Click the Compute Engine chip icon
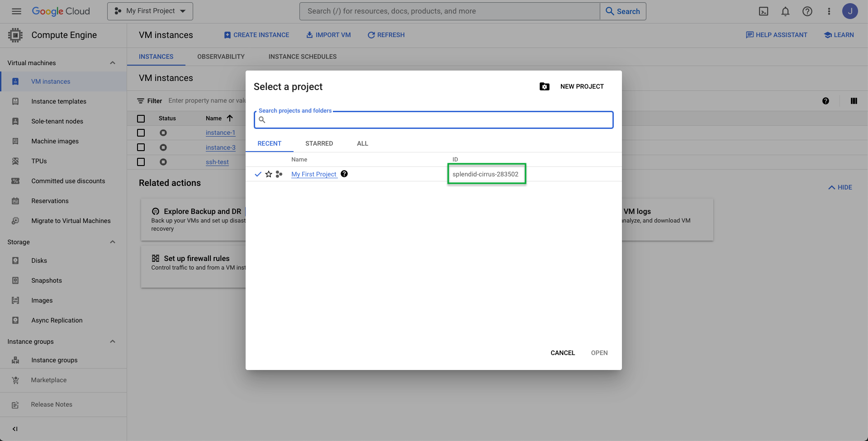The height and width of the screenshot is (441, 868). click(15, 35)
